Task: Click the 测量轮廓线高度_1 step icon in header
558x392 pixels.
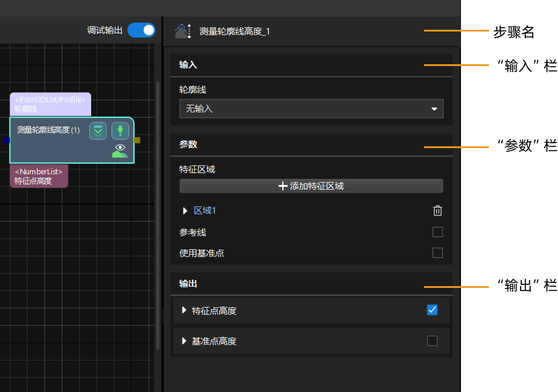Action: [183, 31]
